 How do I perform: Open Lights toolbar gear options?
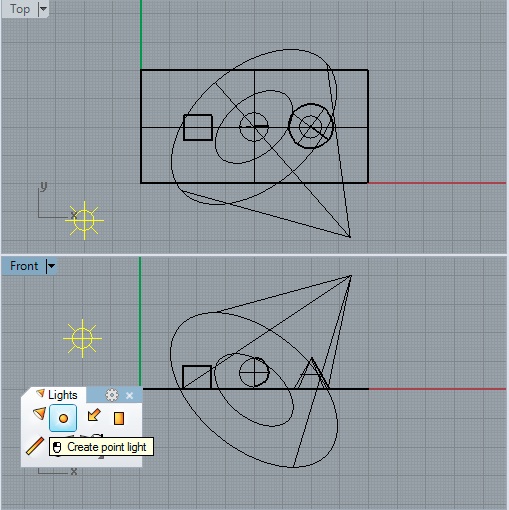pyautogui.click(x=112, y=395)
